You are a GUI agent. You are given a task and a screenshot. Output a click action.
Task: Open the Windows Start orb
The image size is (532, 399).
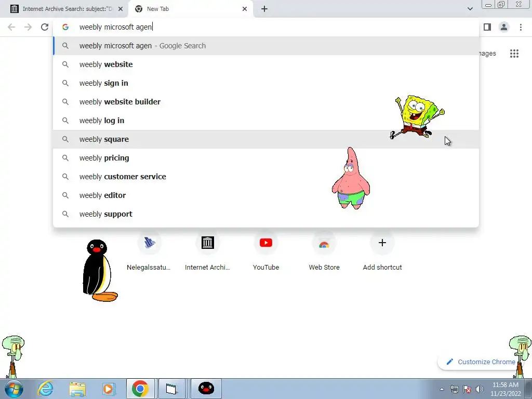14,389
